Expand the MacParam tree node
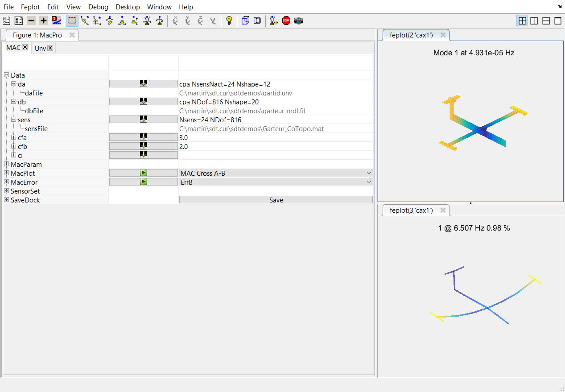 [7, 165]
